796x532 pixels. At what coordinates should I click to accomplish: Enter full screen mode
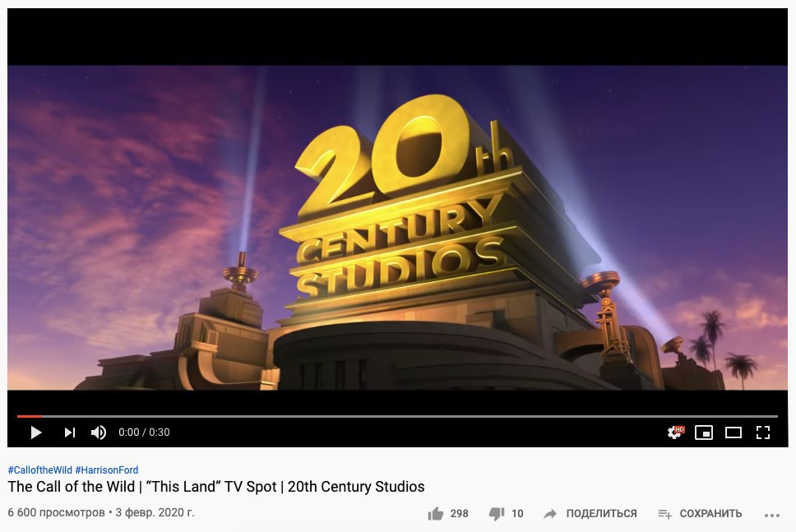click(763, 433)
